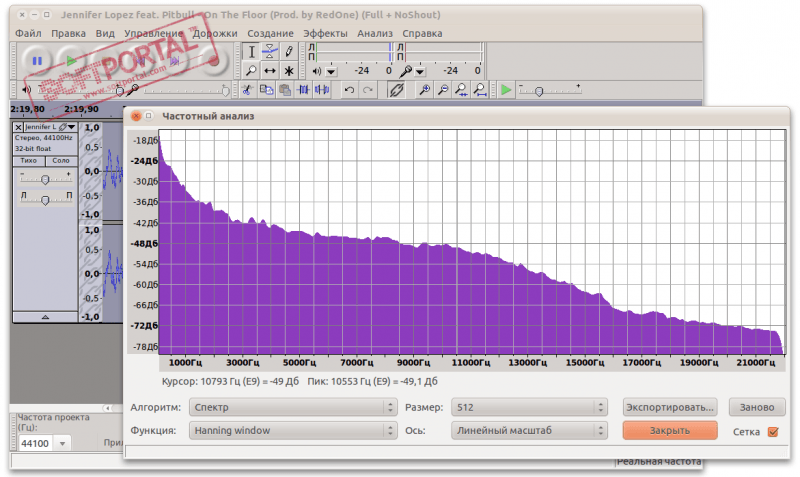Toggle the Тихо mute button on track
This screenshot has height=477, width=800.
29,161
